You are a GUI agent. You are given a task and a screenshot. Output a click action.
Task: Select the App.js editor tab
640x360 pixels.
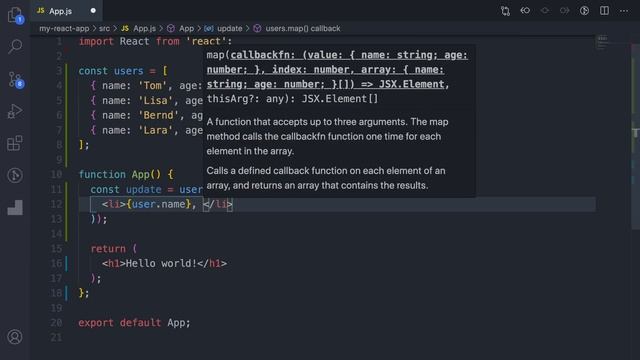66,11
